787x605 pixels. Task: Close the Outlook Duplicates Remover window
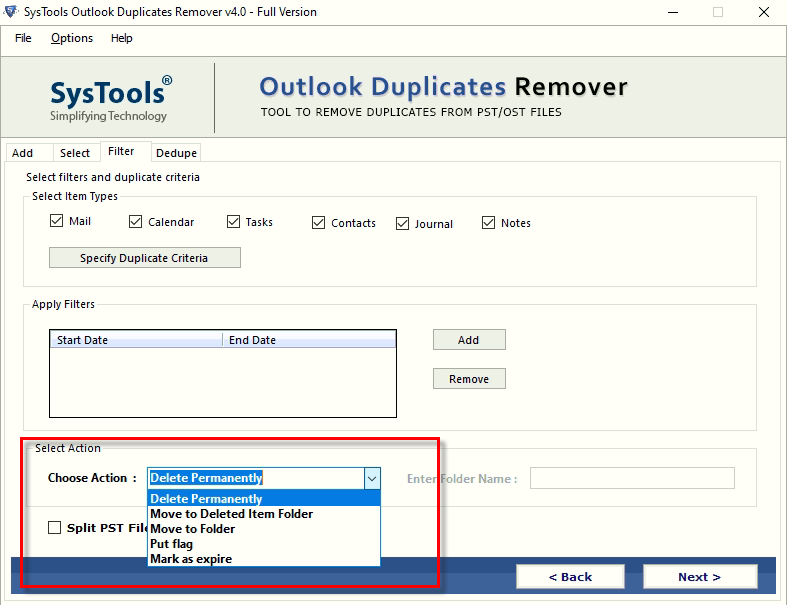point(763,12)
